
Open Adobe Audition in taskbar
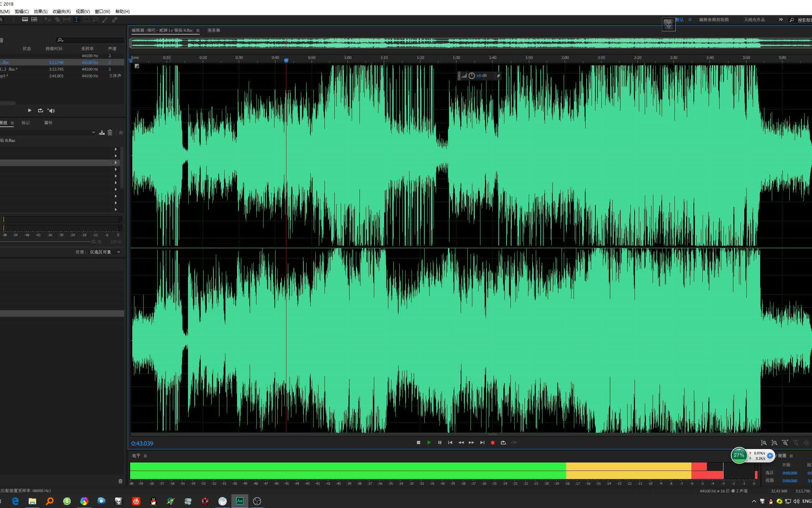pos(240,501)
